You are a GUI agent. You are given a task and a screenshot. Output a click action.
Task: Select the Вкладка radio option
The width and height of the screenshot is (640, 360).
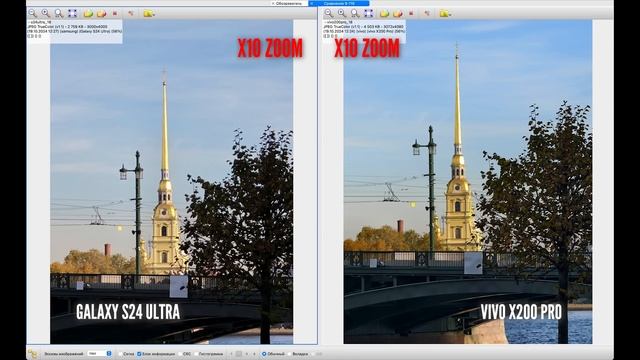point(290,354)
